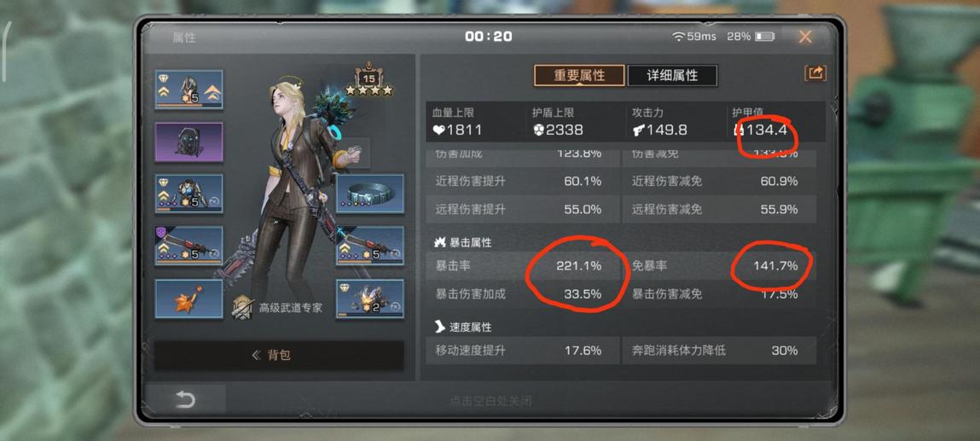Open the share icon at top right

pyautogui.click(x=815, y=73)
